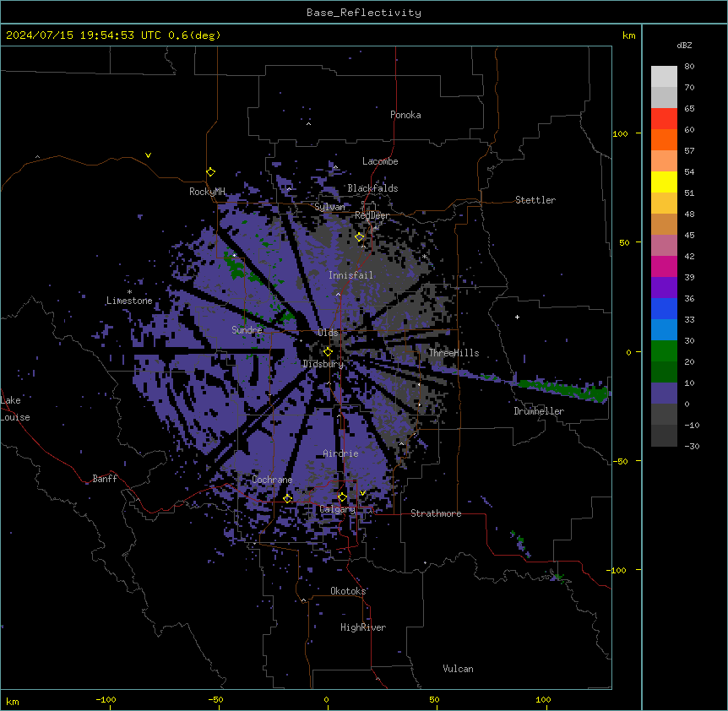
Task: Click the Okotoks label
Action: coord(348,591)
